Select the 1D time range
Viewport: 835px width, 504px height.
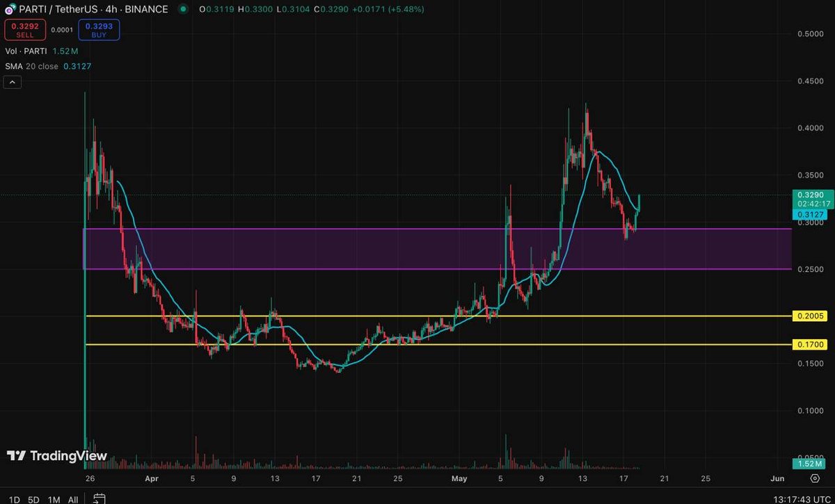click(13, 499)
